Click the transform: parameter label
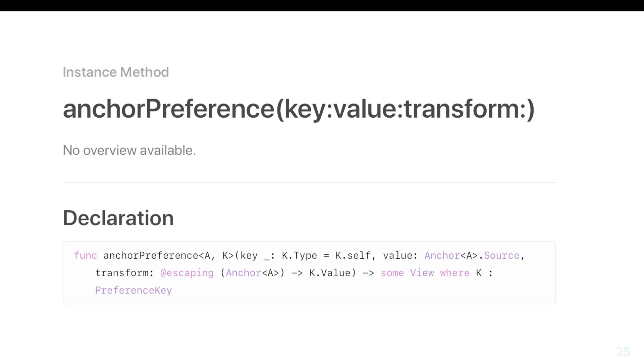Image resolution: width=644 pixels, height=362 pixels. point(124,273)
